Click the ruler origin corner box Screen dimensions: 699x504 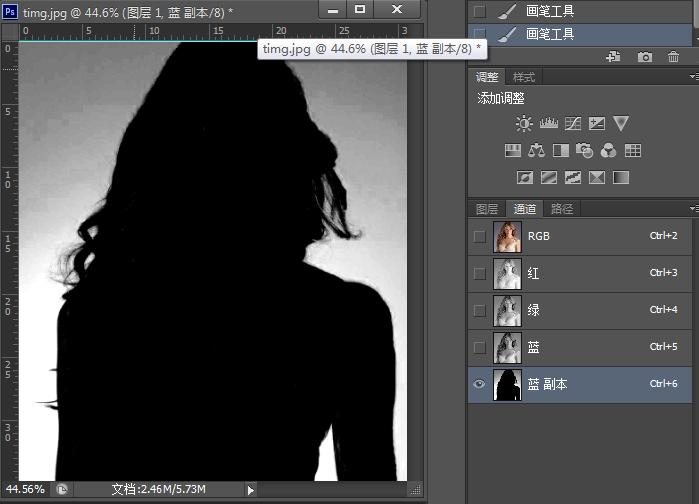10,32
